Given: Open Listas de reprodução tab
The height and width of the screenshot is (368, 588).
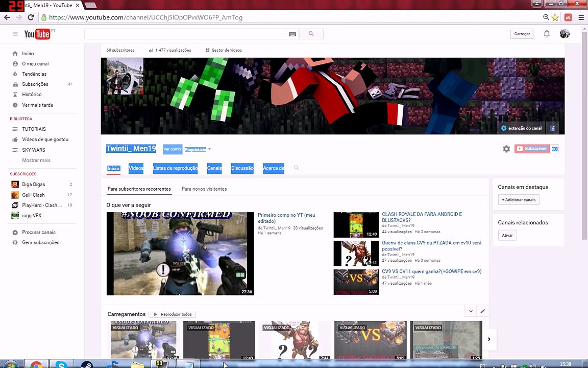Looking at the screenshot, I should click(175, 168).
